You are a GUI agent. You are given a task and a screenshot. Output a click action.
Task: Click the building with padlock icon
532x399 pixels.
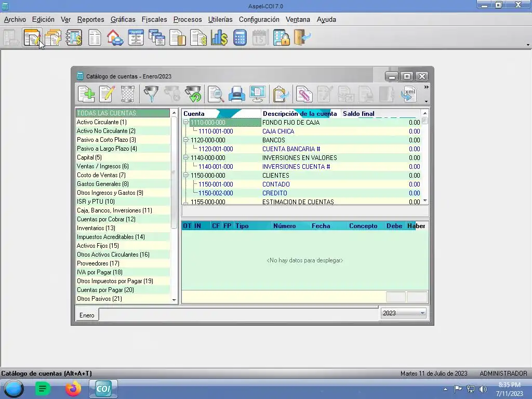pos(281,37)
